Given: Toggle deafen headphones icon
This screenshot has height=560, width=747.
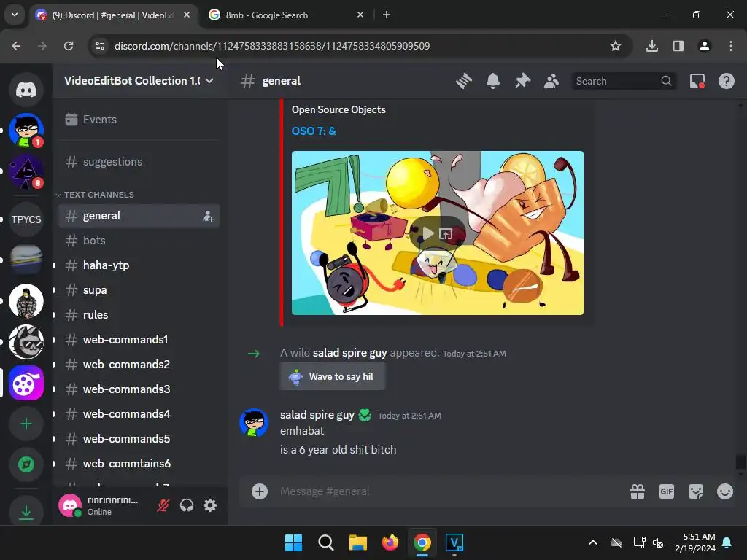Looking at the screenshot, I should point(187,505).
